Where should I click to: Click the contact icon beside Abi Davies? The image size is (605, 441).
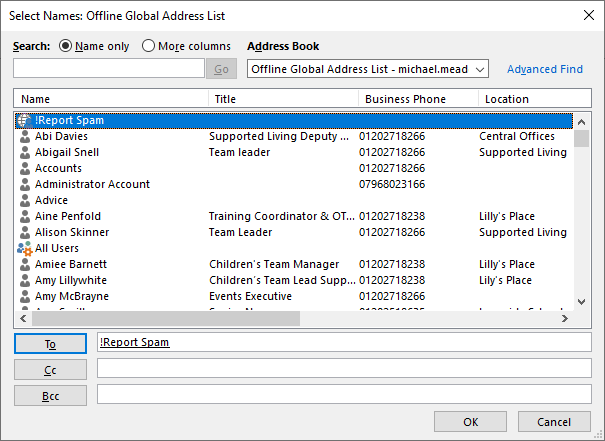tap(25, 136)
